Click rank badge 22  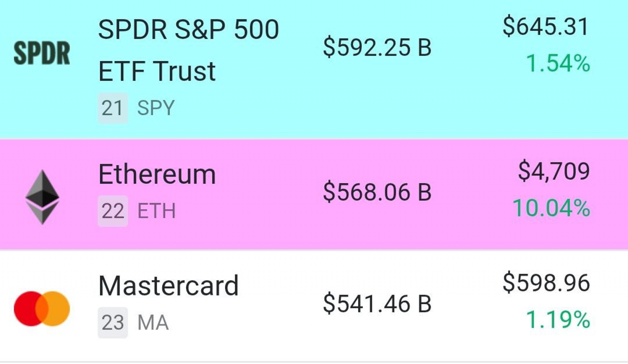click(113, 211)
